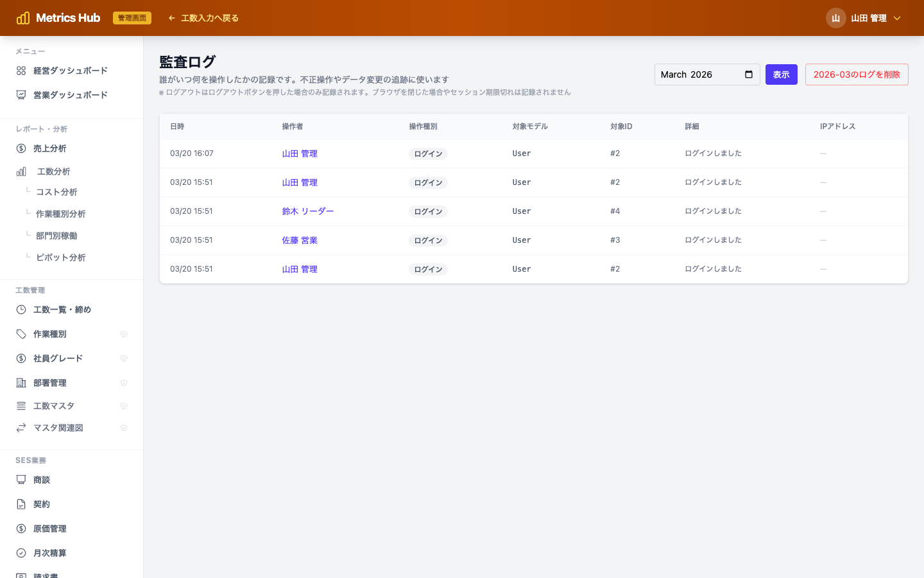Click the shield badge next to マスタ関連図
This screenshot has width=924, height=578.
(124, 428)
